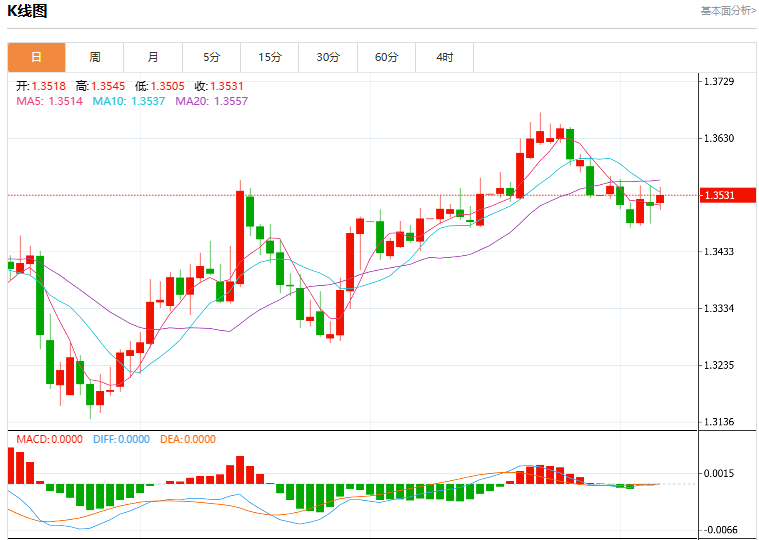Switch to the 月 monthly tab
Screen dimensions: 759x540
pyautogui.click(x=153, y=58)
